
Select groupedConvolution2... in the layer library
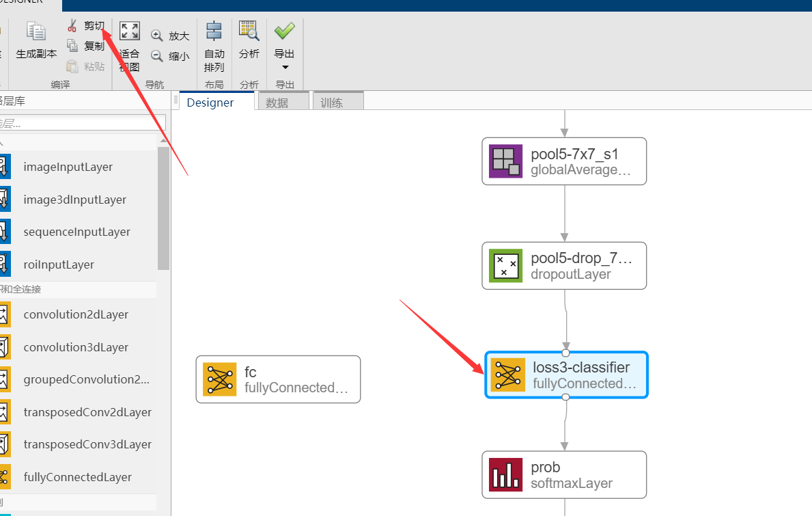pos(86,379)
